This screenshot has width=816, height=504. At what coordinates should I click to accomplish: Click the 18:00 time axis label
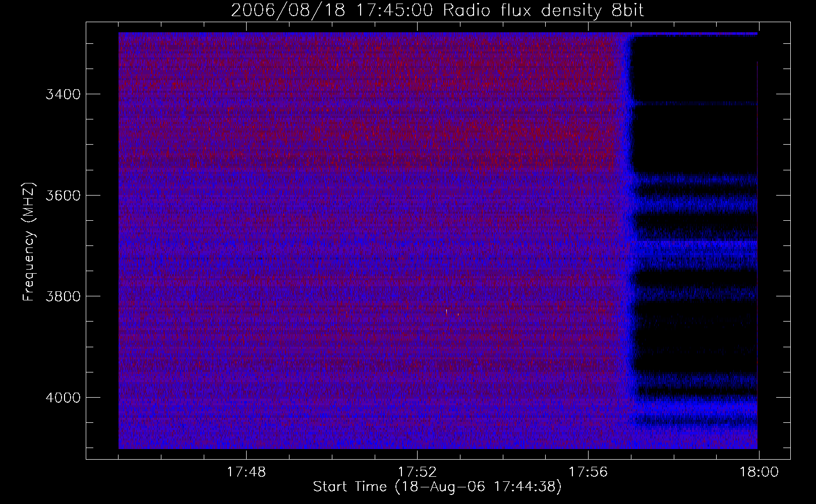coord(759,472)
